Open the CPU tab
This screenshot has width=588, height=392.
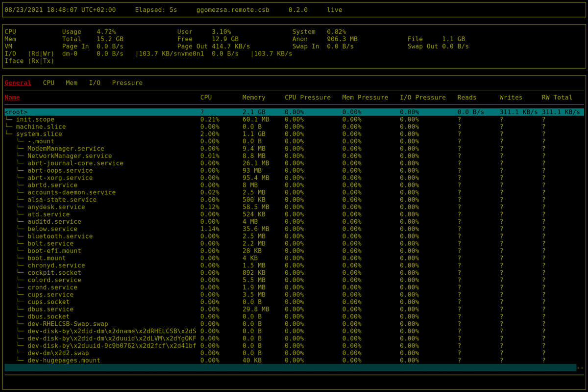49,83
